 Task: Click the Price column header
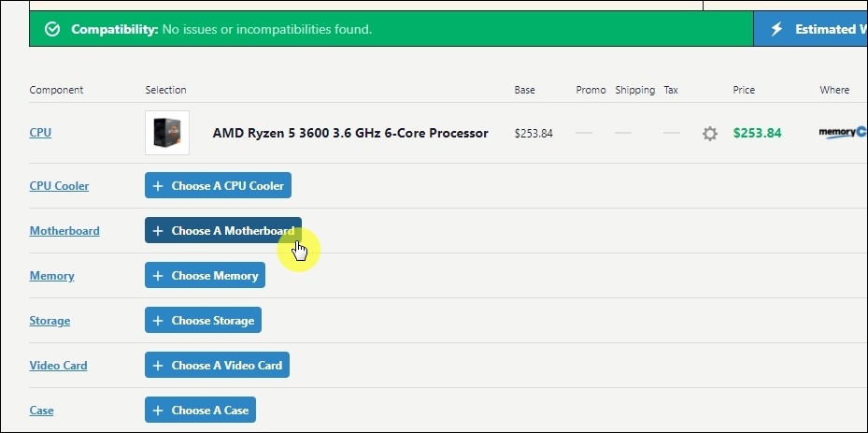click(744, 90)
